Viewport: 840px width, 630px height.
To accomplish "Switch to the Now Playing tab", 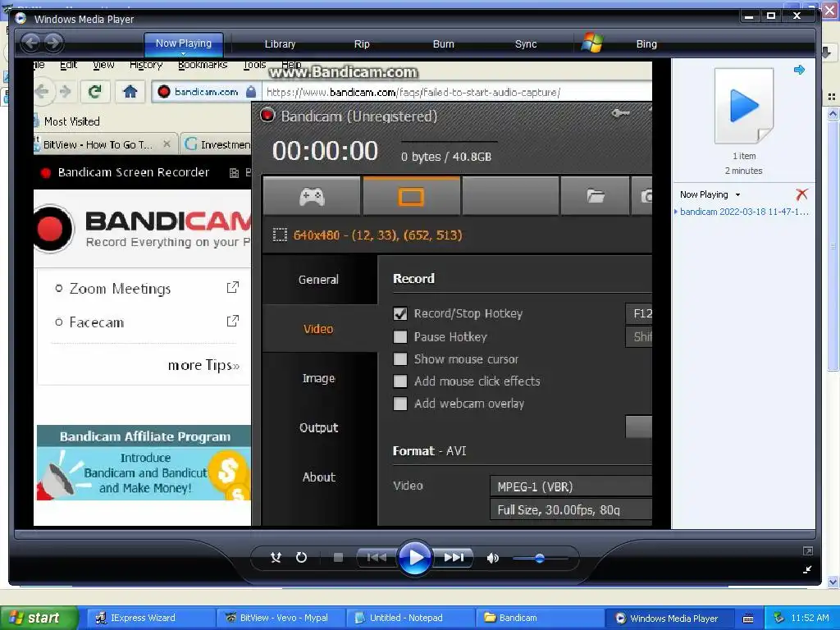I will click(x=183, y=43).
